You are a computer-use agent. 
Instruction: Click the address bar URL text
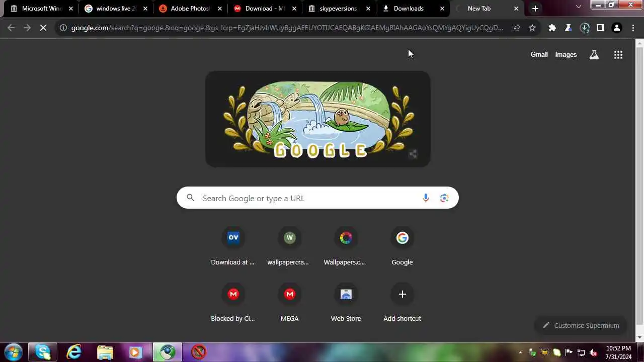tap(287, 28)
